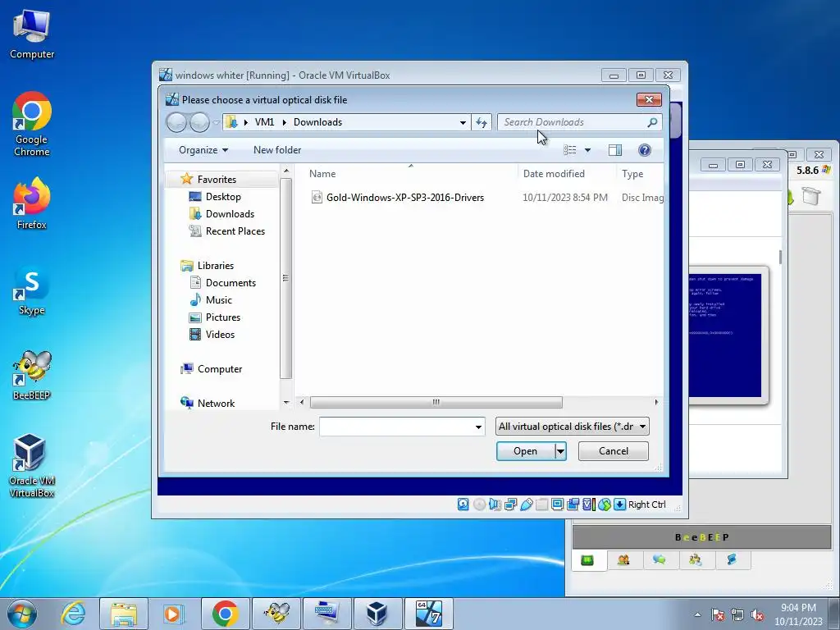Click the V virtualization features icon in status bar
840x630 pixels.
[589, 504]
